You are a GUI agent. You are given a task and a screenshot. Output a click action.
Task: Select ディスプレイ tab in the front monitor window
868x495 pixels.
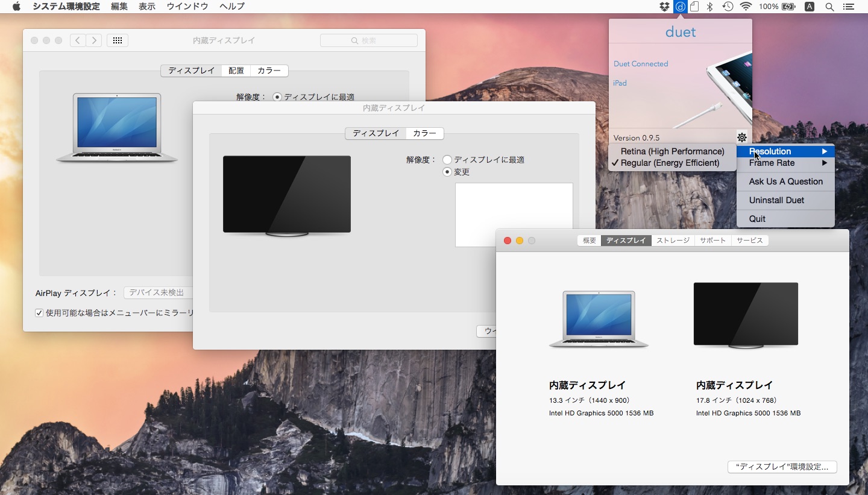point(376,133)
